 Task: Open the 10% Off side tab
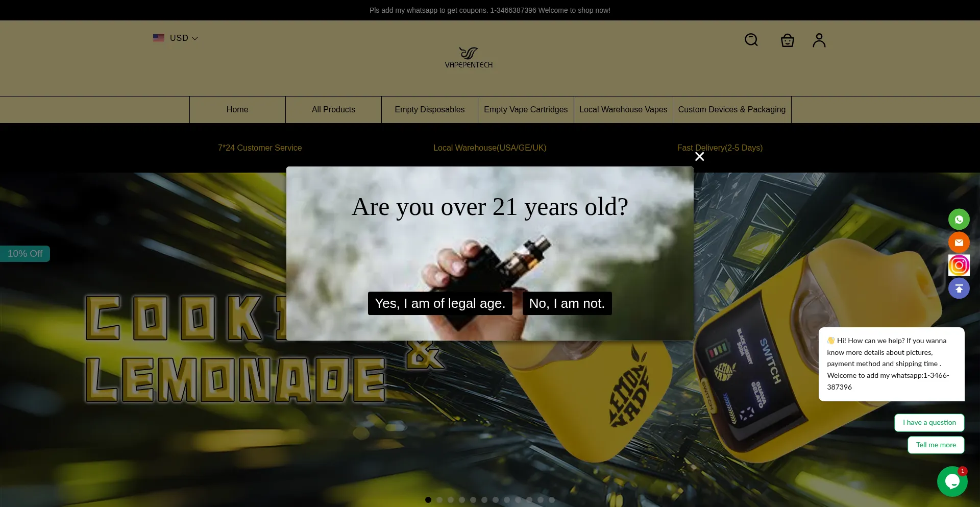(x=25, y=254)
